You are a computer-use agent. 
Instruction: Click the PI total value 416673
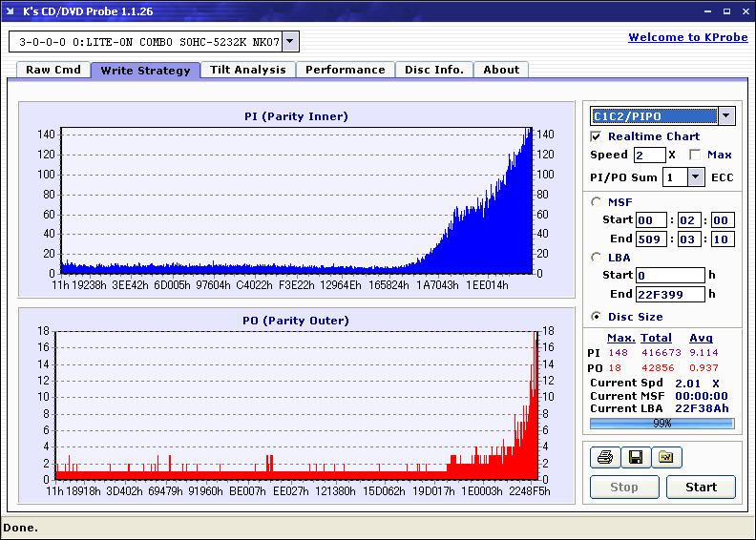click(x=661, y=353)
